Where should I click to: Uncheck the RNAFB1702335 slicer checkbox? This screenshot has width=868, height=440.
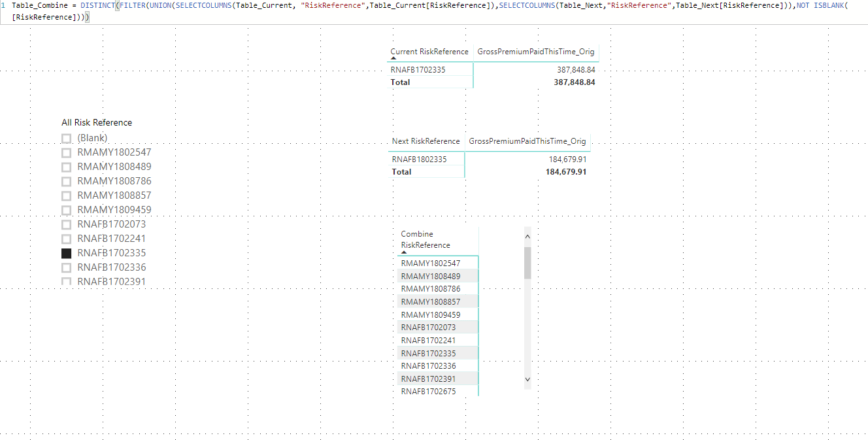coord(66,254)
